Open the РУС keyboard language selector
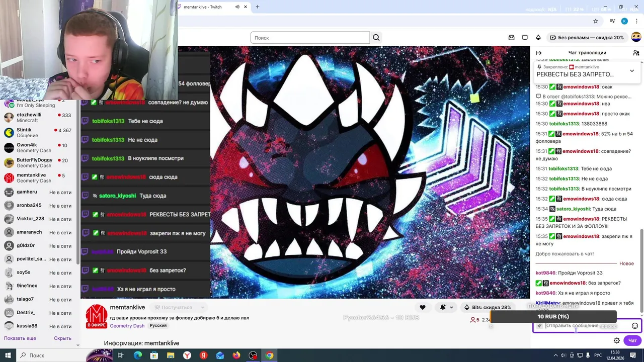The height and width of the screenshot is (362, 644). 598,355
